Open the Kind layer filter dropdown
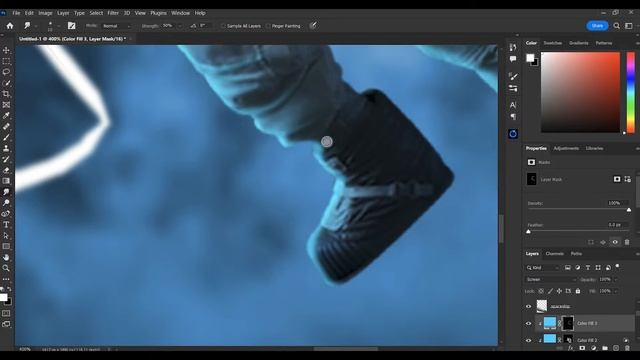The height and width of the screenshot is (360, 640). pos(542,268)
